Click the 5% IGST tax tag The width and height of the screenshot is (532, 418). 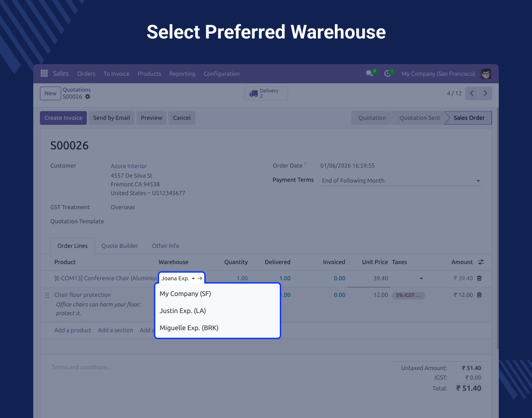tap(408, 295)
